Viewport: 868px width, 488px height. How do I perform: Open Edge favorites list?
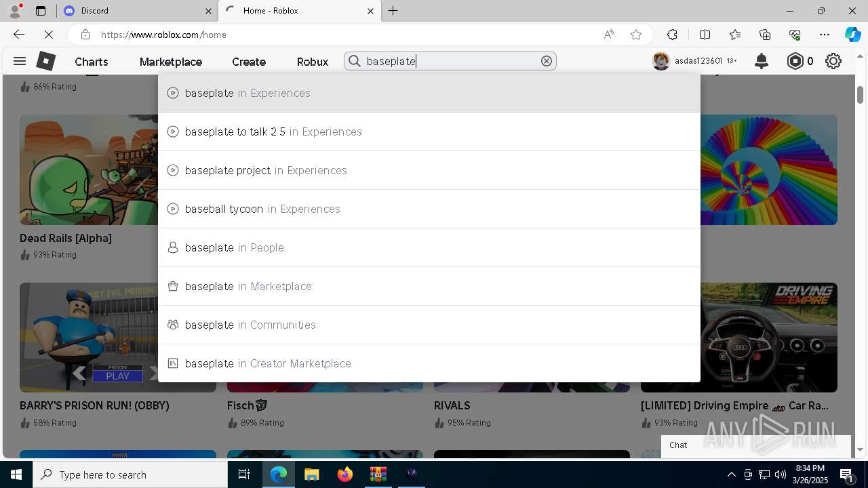click(x=735, y=35)
